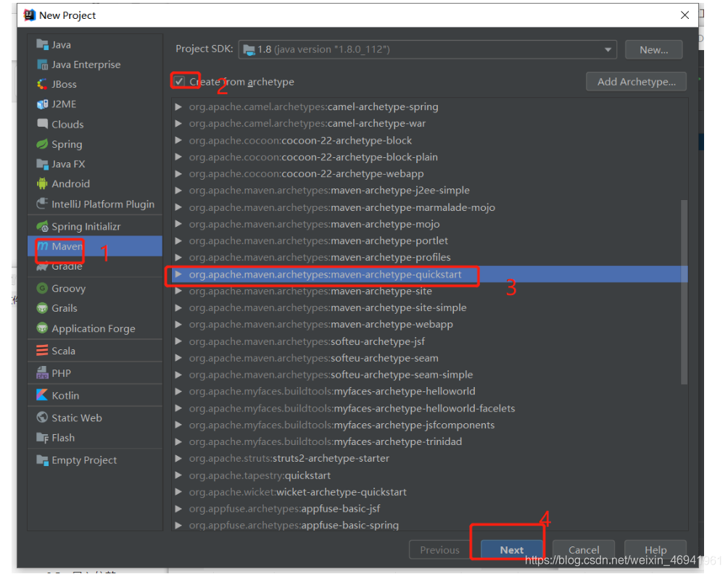
Task: Click the Help button
Action: tap(655, 550)
